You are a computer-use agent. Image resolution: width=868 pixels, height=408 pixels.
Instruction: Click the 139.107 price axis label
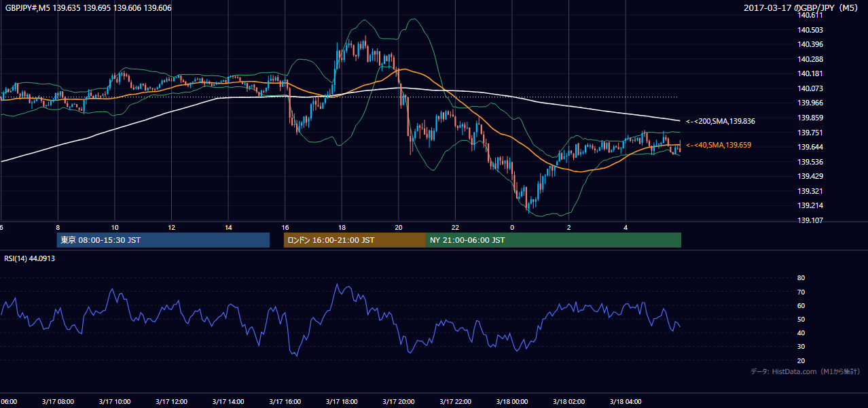[811, 220]
